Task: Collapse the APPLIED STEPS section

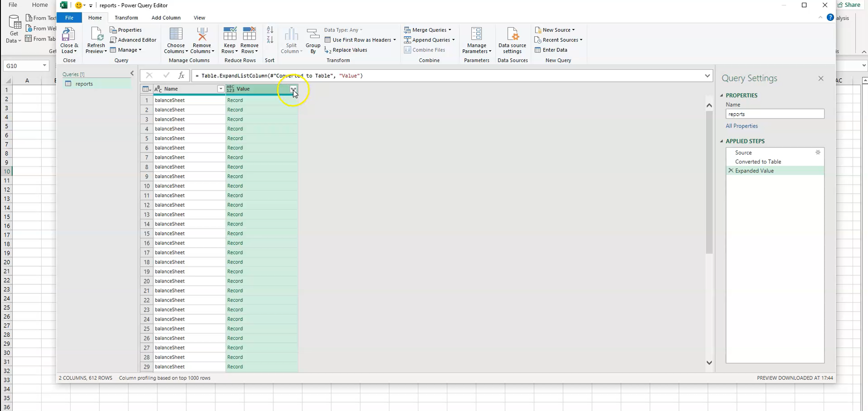Action: [x=721, y=141]
